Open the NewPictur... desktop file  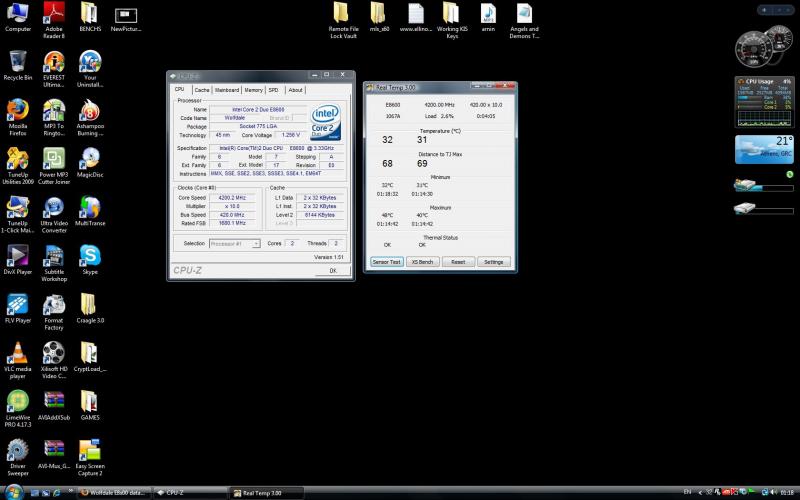(126, 19)
